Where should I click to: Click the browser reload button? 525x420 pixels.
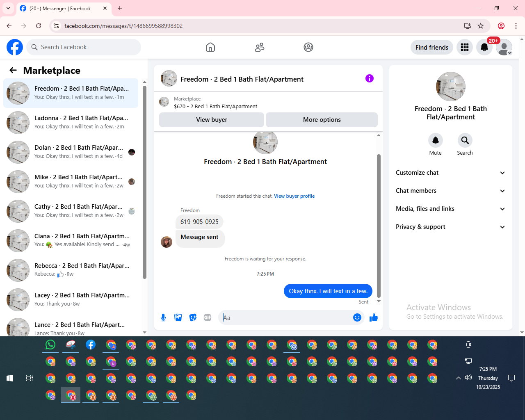[x=39, y=26]
